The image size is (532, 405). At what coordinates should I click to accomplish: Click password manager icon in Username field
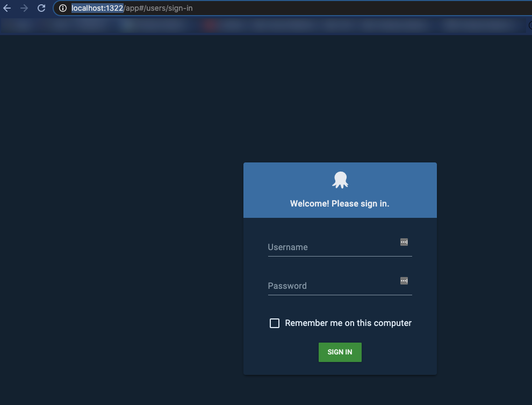(x=404, y=242)
